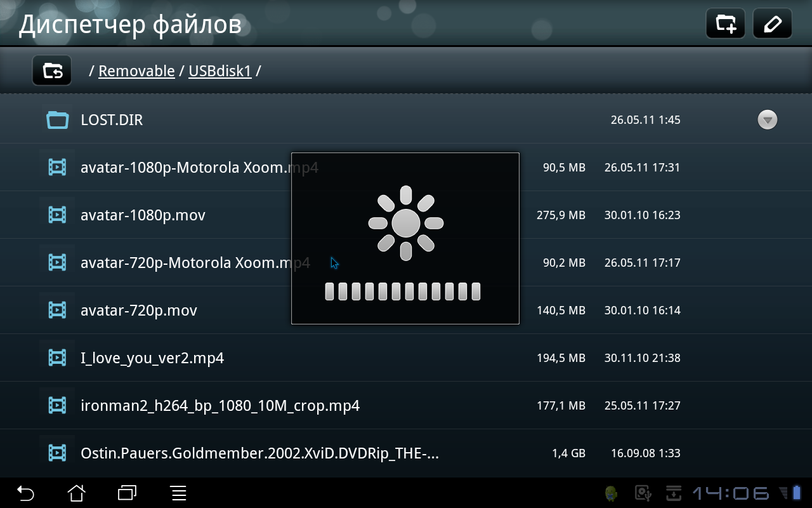Open the USB storage notification icon

[643, 493]
